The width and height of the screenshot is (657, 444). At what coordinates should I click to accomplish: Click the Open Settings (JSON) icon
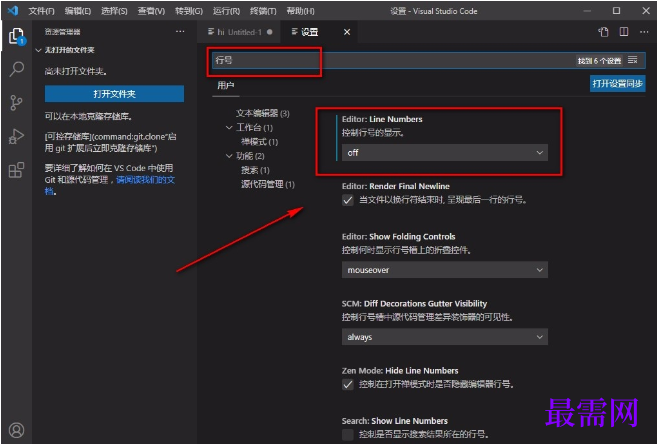[x=603, y=32]
